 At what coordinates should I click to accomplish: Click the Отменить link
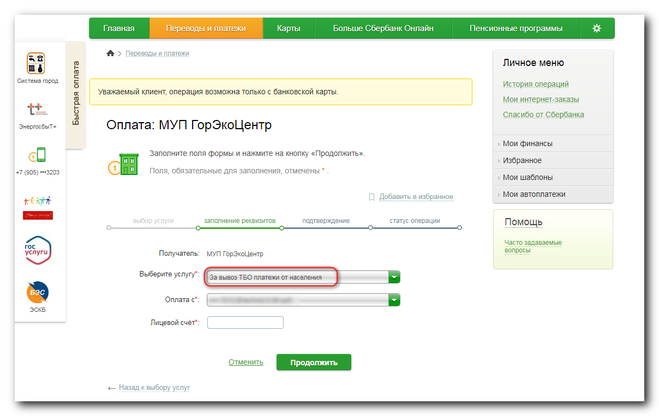click(x=245, y=362)
